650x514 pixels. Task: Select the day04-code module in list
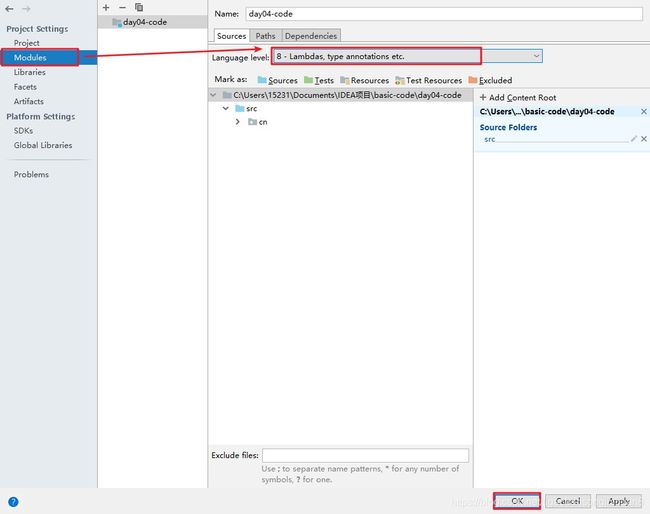coord(153,22)
